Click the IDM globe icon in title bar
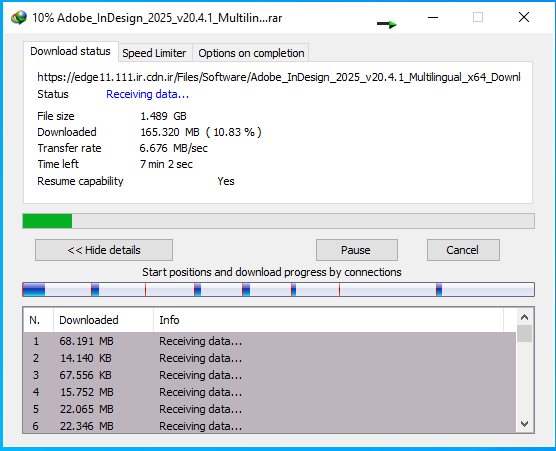This screenshot has width=556, height=451. tap(19, 17)
